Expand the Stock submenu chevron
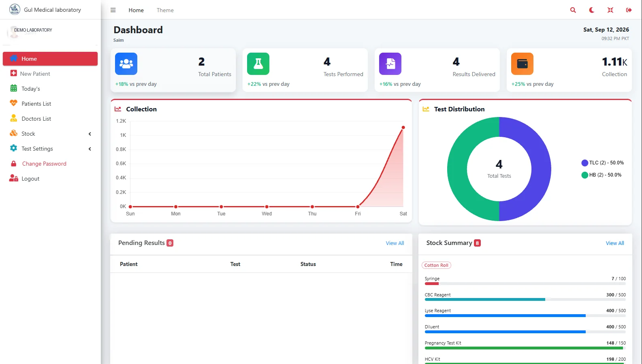Viewport: 642px width, 364px height. [90, 134]
